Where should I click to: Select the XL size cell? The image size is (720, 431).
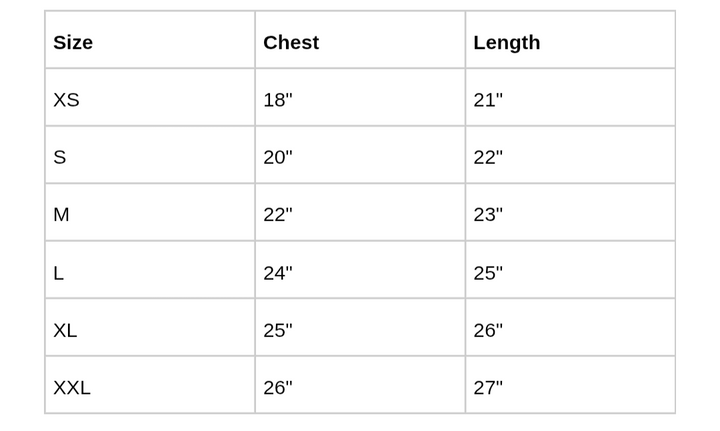pyautogui.click(x=65, y=329)
